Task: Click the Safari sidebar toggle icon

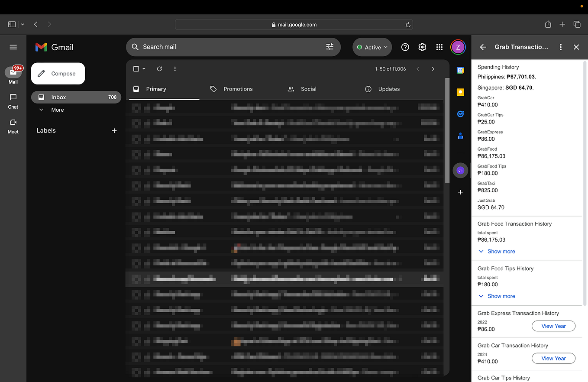Action: coord(12,25)
